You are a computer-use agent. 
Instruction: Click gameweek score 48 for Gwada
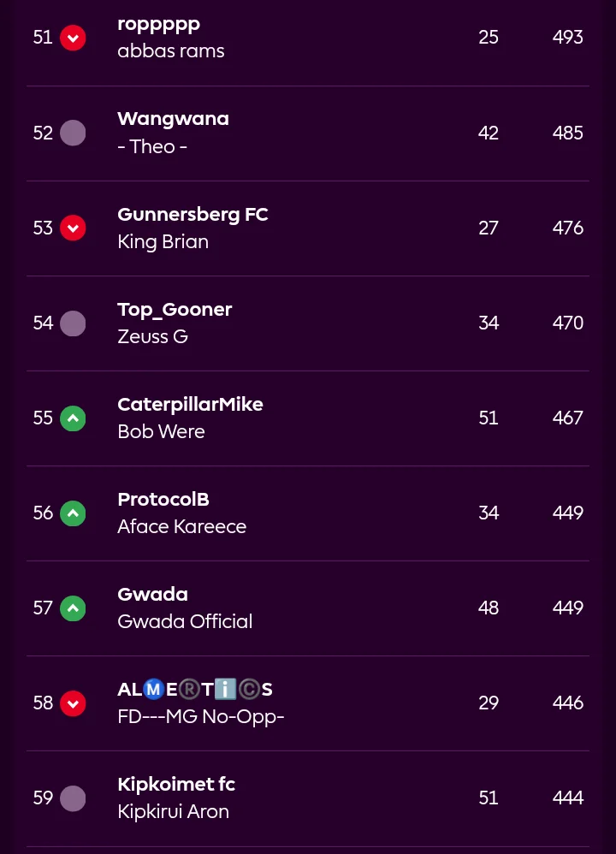[x=488, y=608]
